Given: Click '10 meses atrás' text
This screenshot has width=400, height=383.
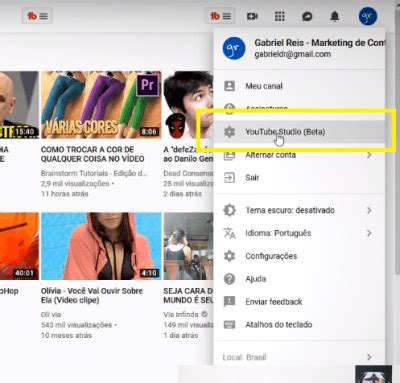Looking at the screenshot, I should click(66, 335).
